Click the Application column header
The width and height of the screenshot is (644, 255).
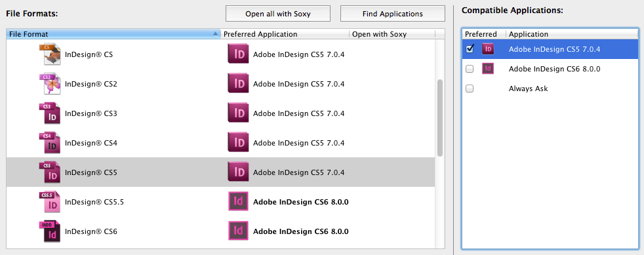[x=572, y=34]
